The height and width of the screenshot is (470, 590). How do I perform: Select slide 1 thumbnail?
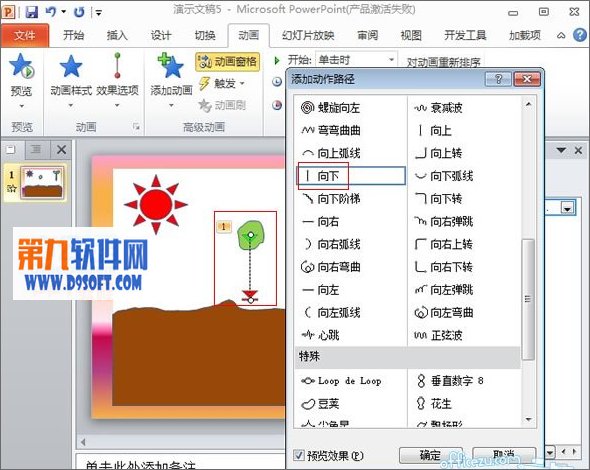42,183
